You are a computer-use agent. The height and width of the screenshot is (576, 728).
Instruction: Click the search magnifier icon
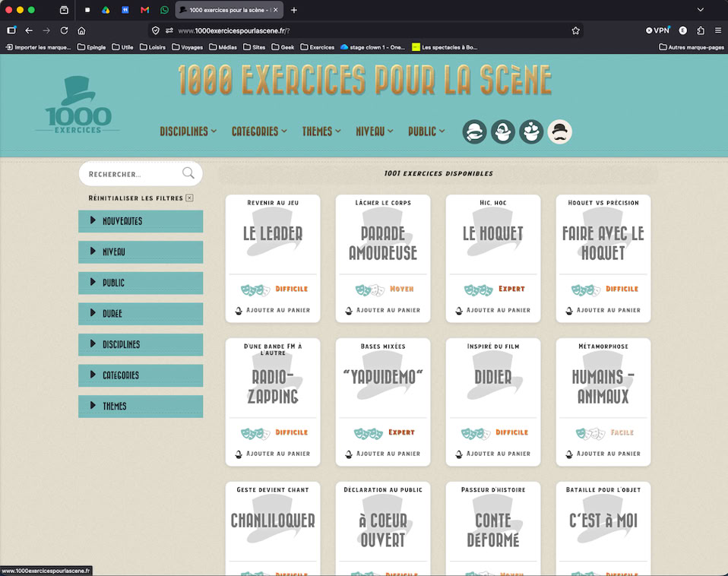[x=188, y=173]
